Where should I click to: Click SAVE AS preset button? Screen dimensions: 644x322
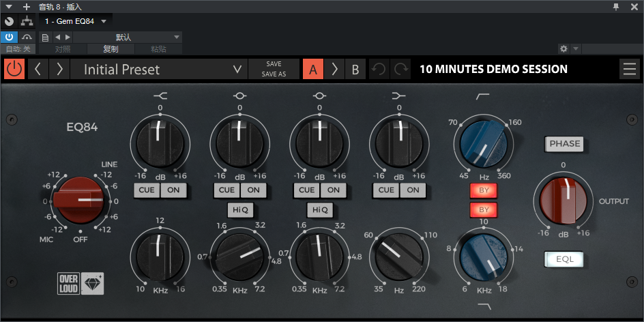coord(274,74)
